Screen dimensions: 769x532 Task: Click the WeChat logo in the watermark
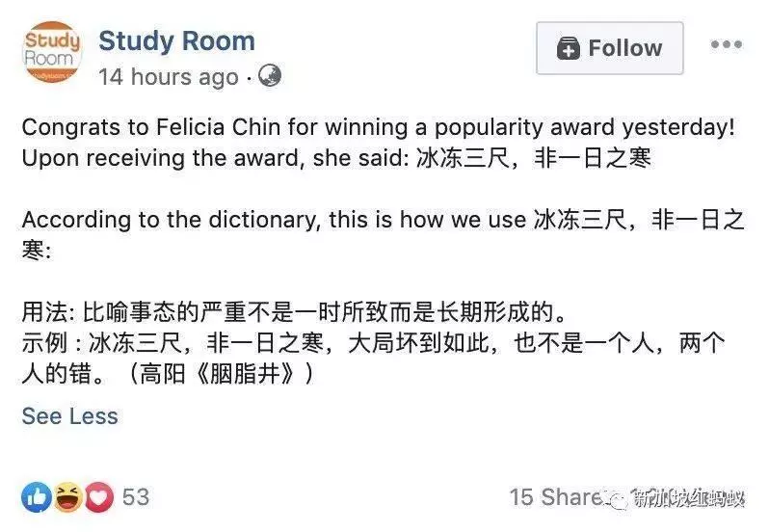[x=619, y=499]
